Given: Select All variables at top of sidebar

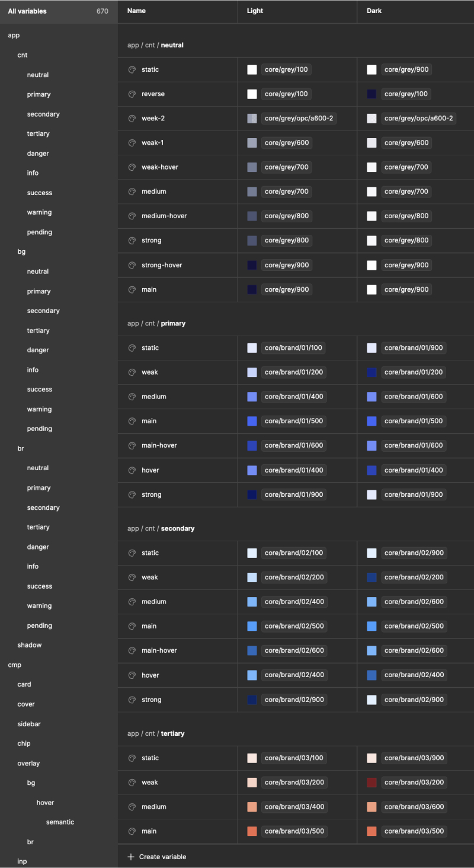Looking at the screenshot, I should pos(27,11).
